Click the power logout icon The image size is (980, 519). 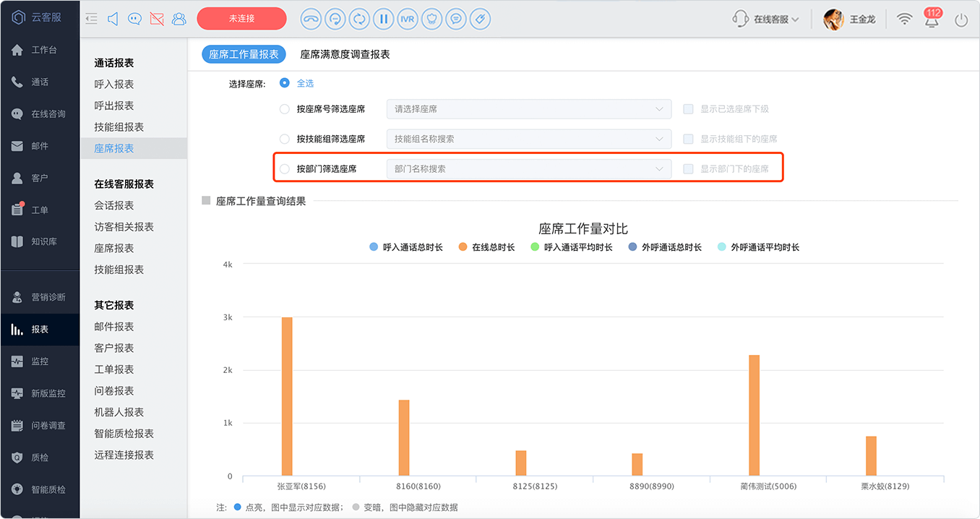[961, 20]
